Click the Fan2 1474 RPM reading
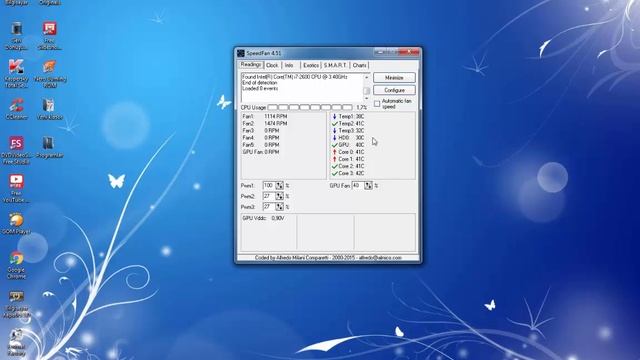640x360 pixels. pyautogui.click(x=264, y=124)
